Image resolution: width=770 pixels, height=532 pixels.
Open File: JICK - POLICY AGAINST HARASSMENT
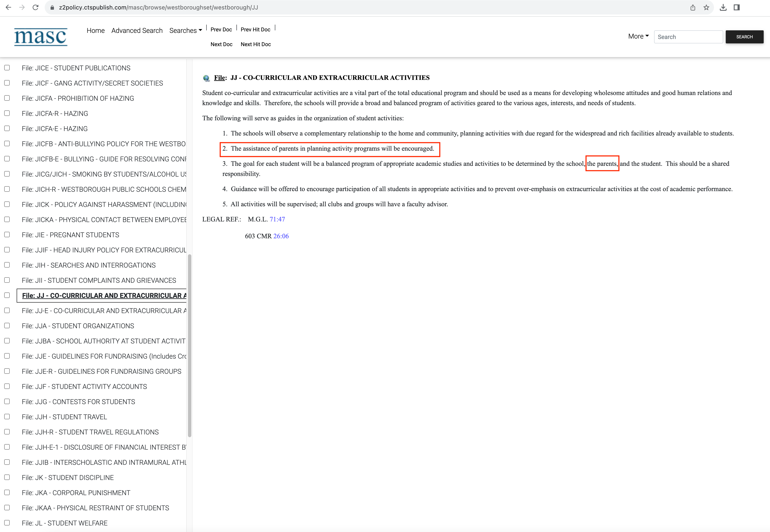[x=104, y=204]
